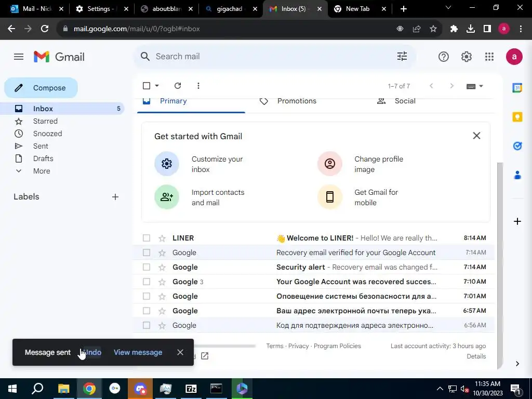The width and height of the screenshot is (532, 399).
Task: Click Get Gmail for mobile phone icon
Action: click(330, 197)
